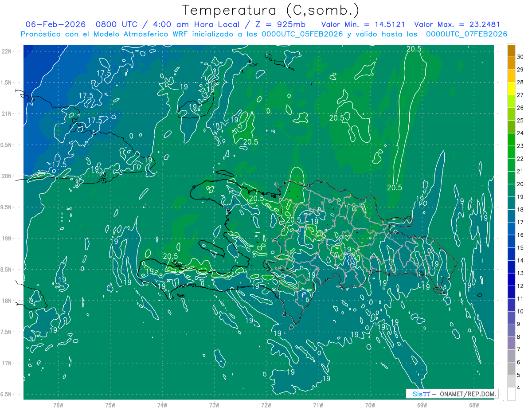Click the longitude label '68W'

coord(474,405)
